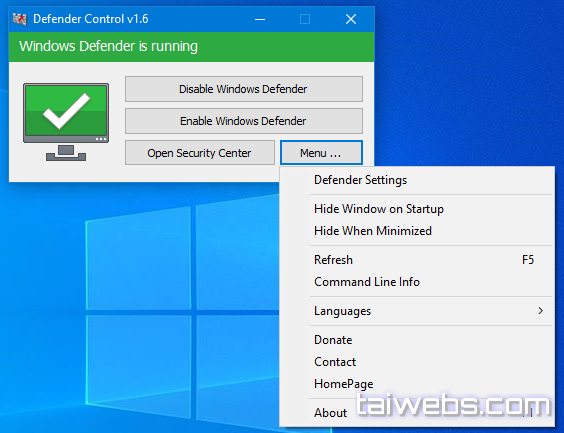
Task: Click the Menu ... button
Action: point(321,153)
